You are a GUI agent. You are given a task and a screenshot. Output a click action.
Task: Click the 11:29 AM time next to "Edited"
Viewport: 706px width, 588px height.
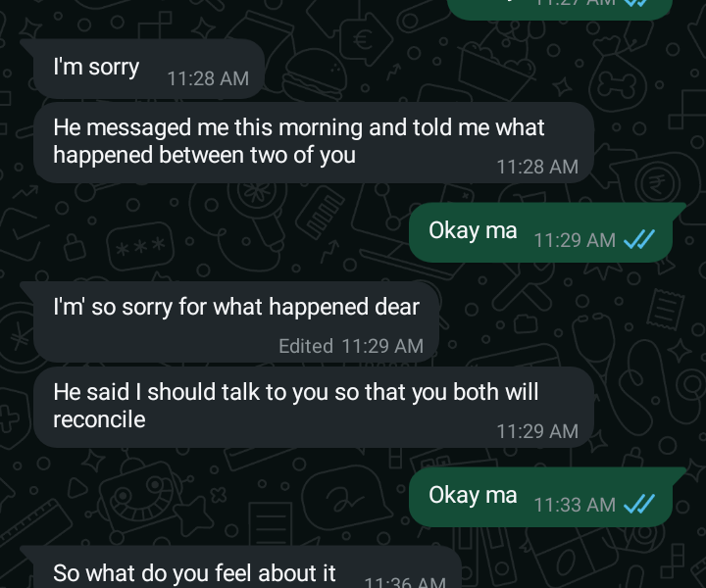(x=381, y=345)
